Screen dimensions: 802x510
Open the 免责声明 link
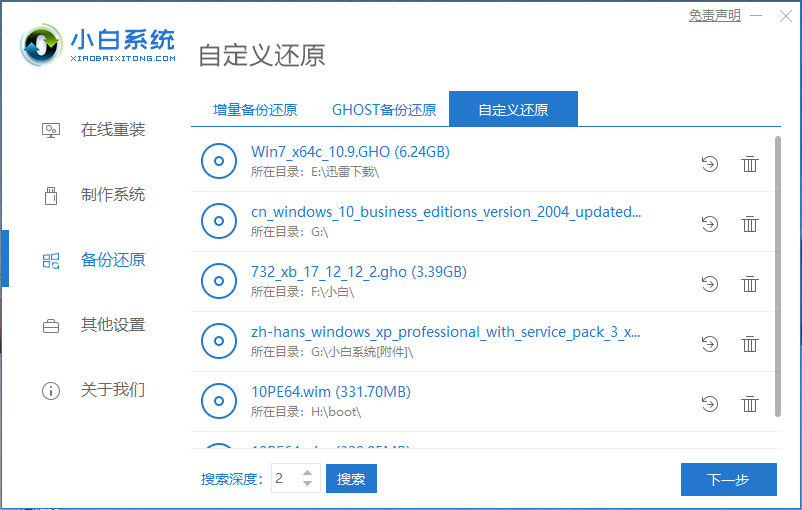[714, 15]
